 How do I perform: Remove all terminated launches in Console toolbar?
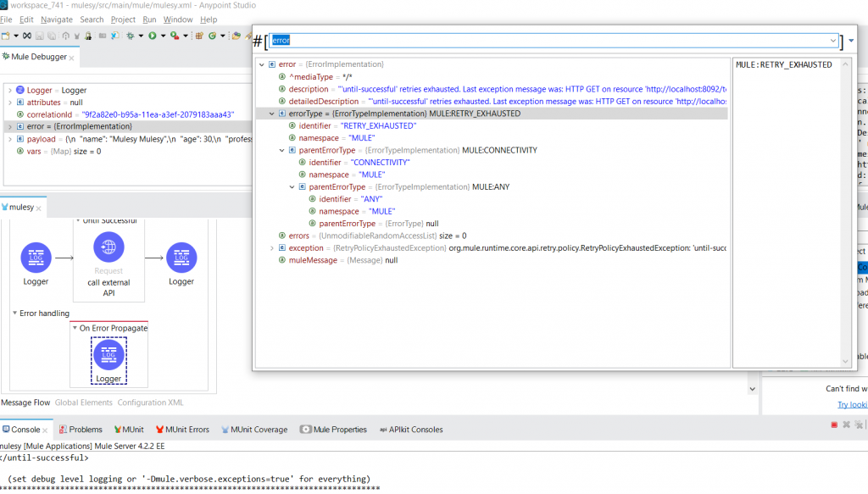(x=859, y=426)
